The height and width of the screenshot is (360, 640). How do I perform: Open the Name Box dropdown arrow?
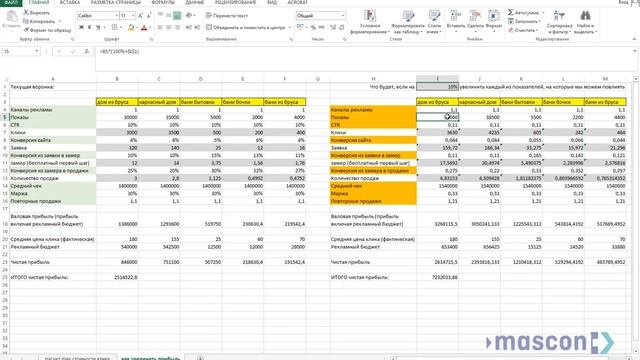pos(37,52)
